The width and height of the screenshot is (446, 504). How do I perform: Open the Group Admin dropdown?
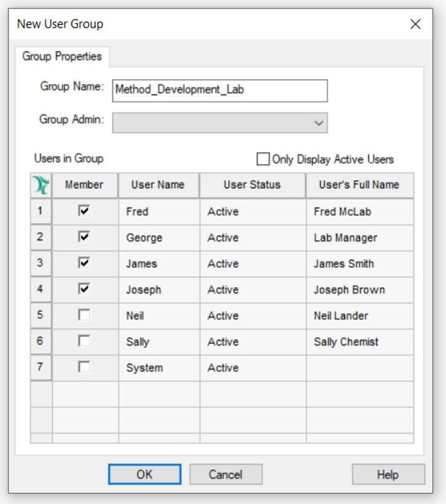220,122
